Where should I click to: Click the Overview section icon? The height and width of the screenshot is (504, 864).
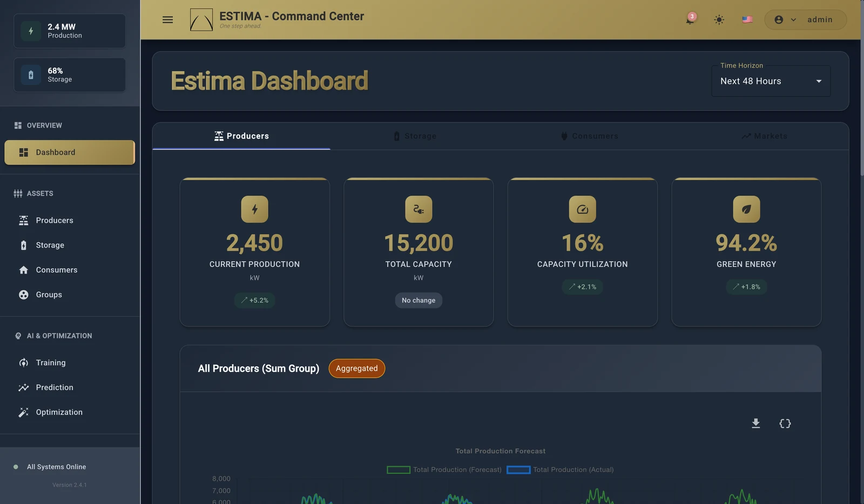point(18,125)
